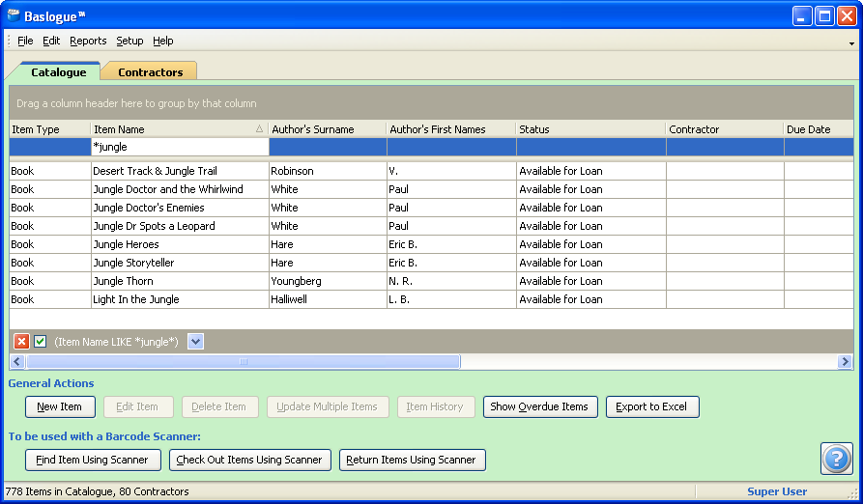This screenshot has width=863, height=504.
Task: Click the Item History button
Action: click(436, 406)
